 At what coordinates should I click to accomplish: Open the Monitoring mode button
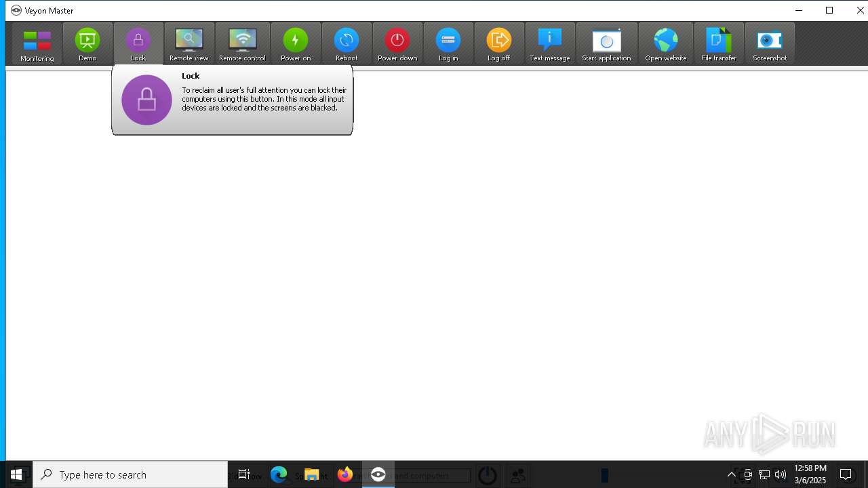37,44
